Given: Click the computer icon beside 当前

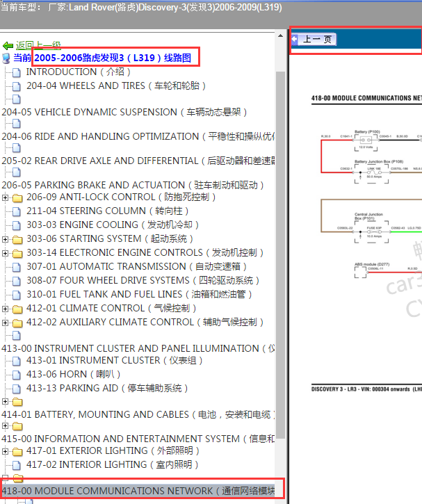Looking at the screenshot, I should [x=6, y=58].
